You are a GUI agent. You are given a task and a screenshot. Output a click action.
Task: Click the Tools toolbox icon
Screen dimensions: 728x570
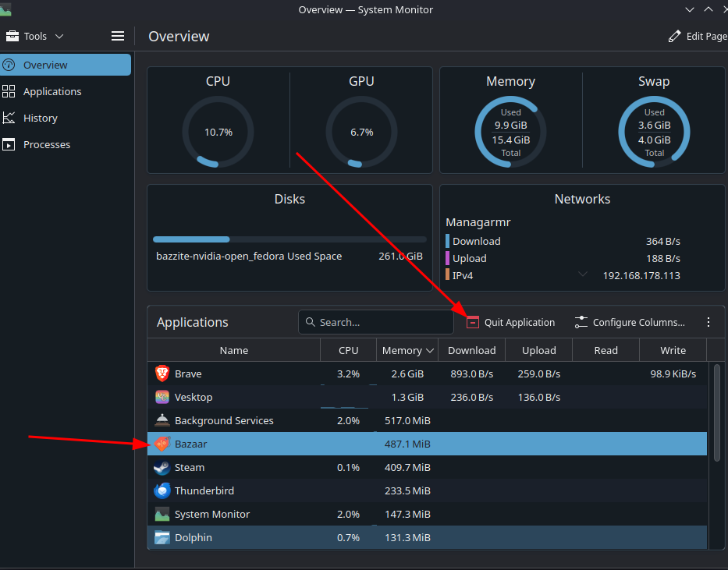[12, 36]
